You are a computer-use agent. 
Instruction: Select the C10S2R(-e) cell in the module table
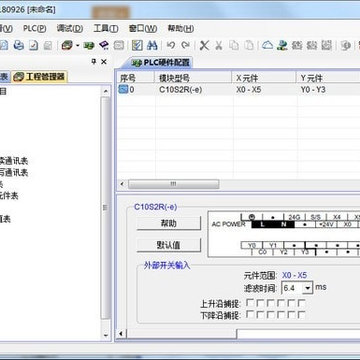pos(180,90)
